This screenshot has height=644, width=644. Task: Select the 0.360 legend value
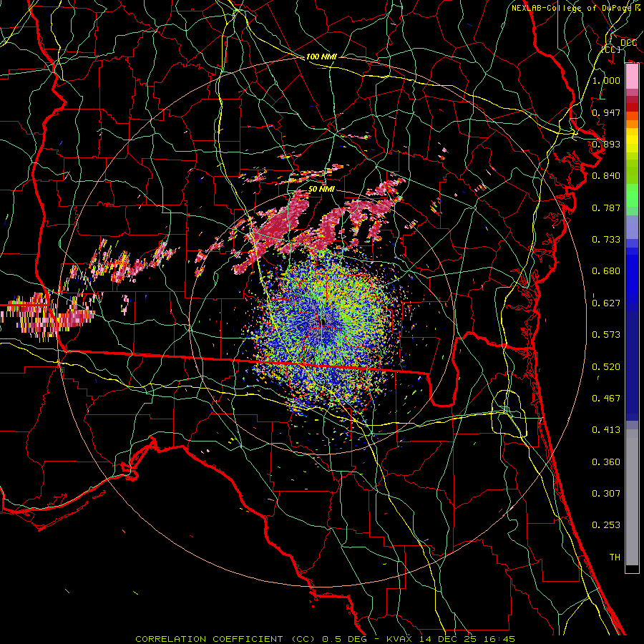click(606, 462)
